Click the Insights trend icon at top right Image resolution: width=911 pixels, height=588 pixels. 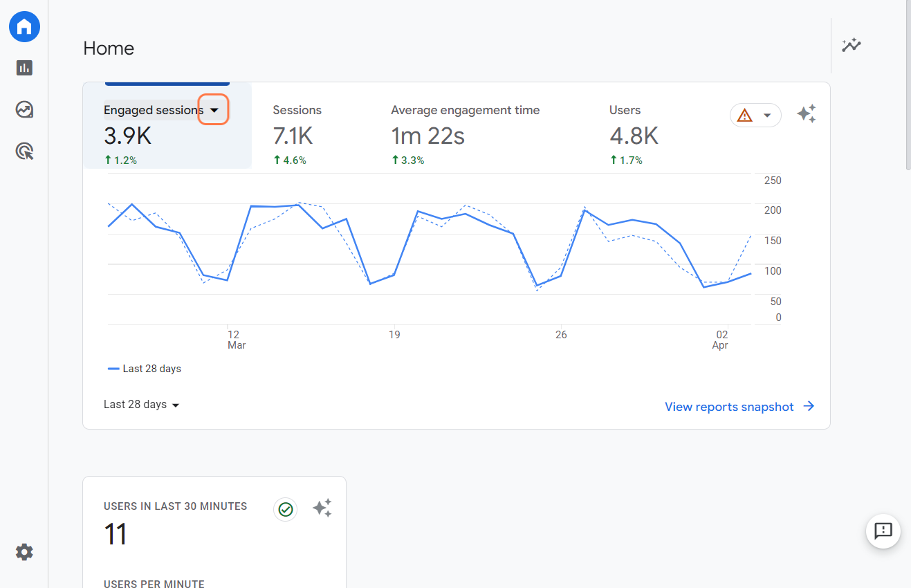coord(851,46)
